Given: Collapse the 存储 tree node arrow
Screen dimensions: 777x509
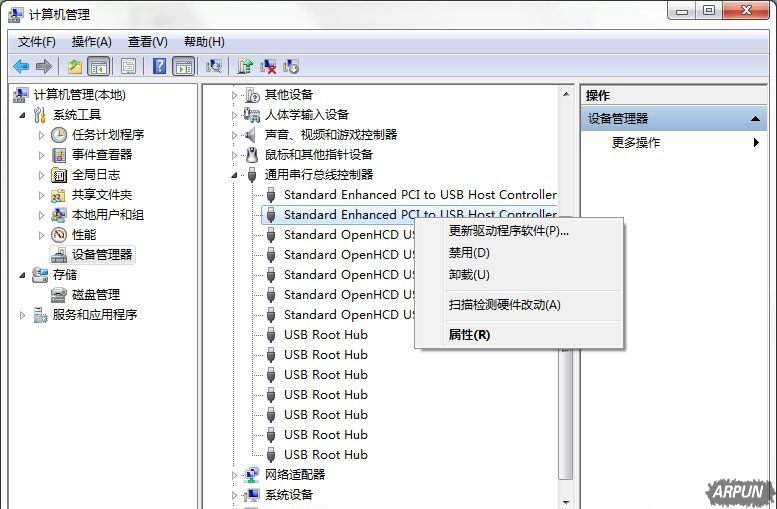Looking at the screenshot, I should [x=22, y=275].
